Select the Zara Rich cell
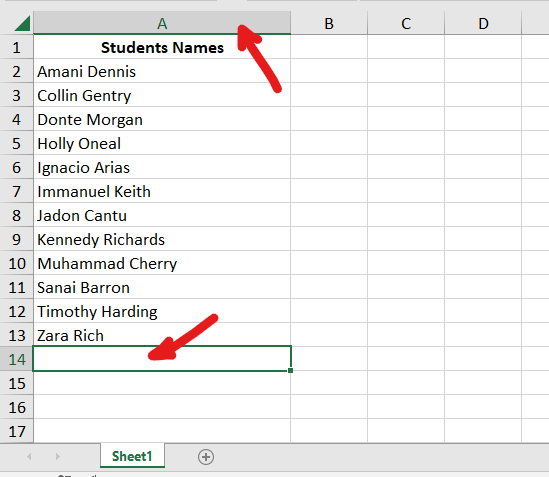Viewport: 549px width, 477px height. [162, 335]
